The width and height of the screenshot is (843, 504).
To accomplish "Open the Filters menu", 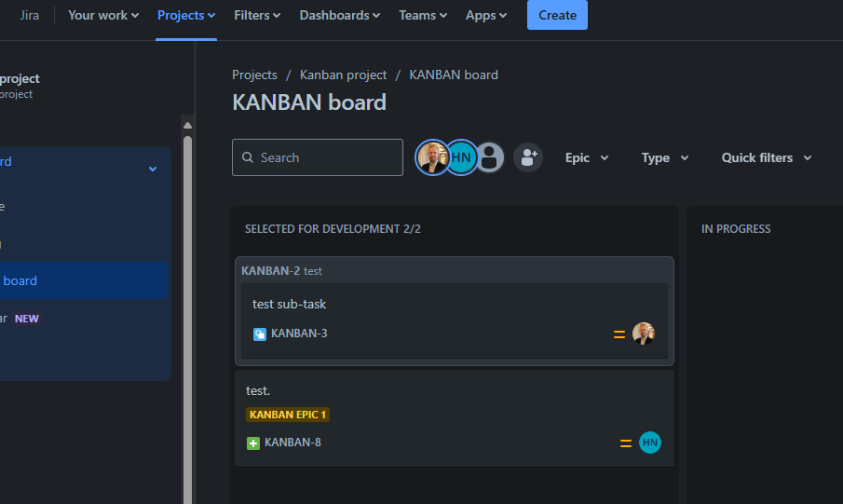I will (257, 15).
